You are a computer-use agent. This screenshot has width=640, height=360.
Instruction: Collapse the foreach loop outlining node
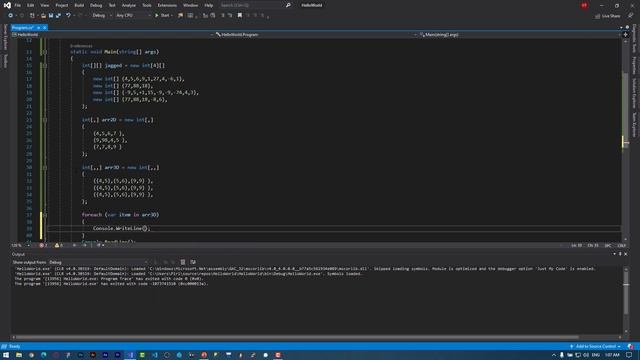[44, 215]
